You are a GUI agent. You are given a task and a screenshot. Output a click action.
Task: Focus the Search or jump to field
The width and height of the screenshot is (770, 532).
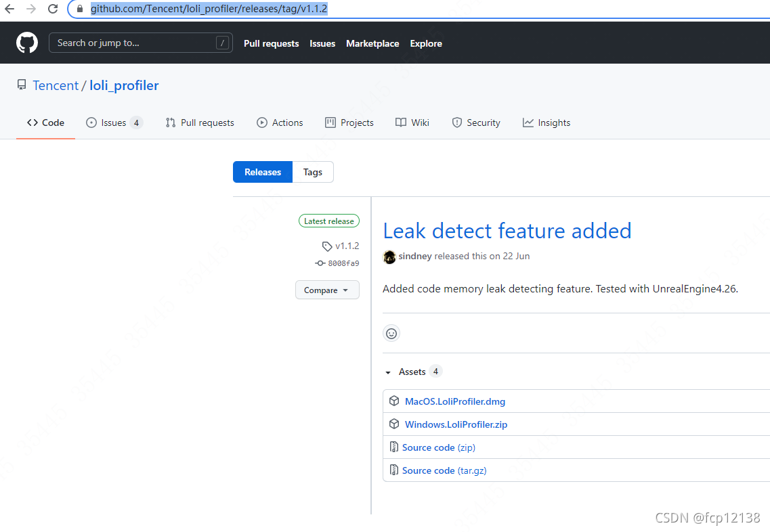140,43
